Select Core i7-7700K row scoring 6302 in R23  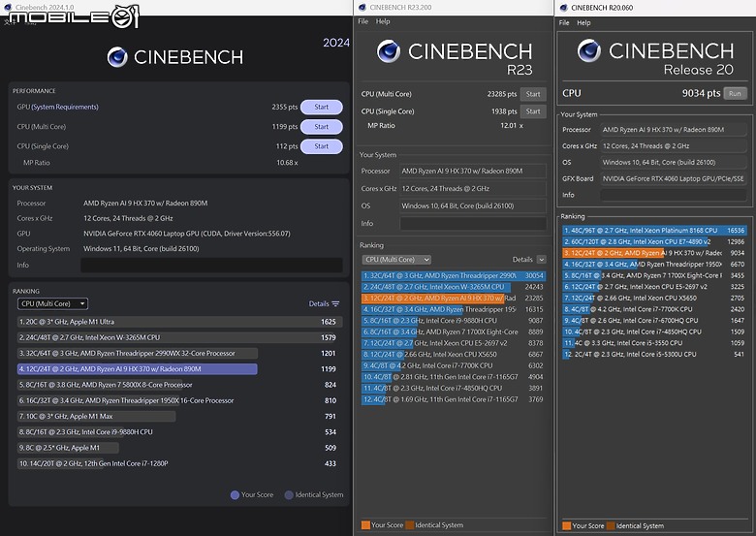(454, 365)
